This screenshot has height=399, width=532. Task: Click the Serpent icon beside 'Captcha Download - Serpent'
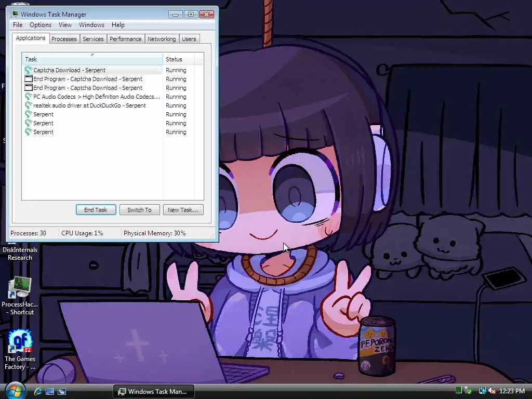[x=29, y=70]
